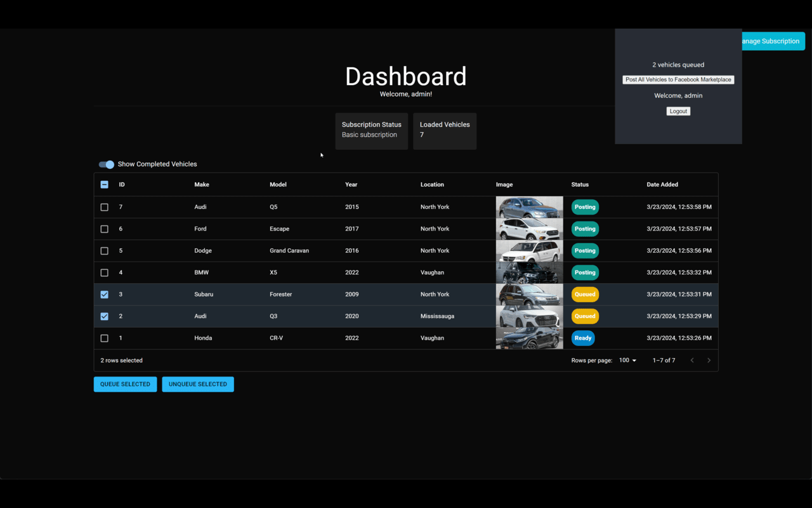This screenshot has height=508, width=812.
Task: Click the Queued status badge for Subaru Forester
Action: point(585,295)
